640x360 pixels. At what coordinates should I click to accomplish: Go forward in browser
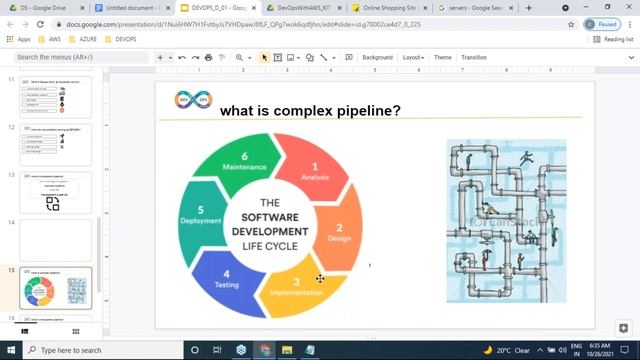point(25,24)
